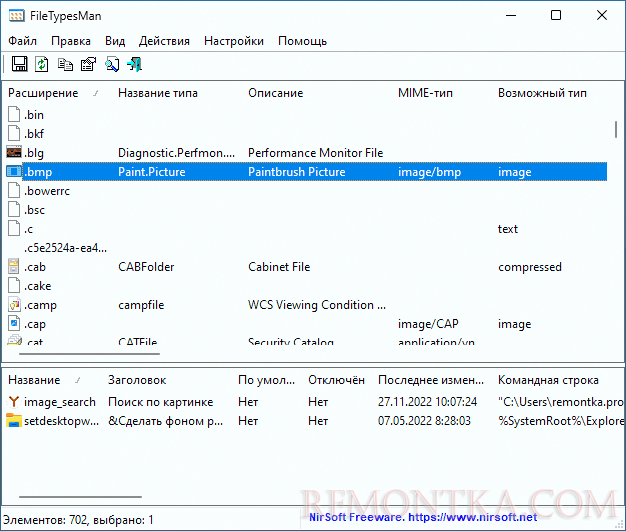Select the .cap extension row
Image resolution: width=626 pixels, height=531 pixels.
tap(307, 324)
